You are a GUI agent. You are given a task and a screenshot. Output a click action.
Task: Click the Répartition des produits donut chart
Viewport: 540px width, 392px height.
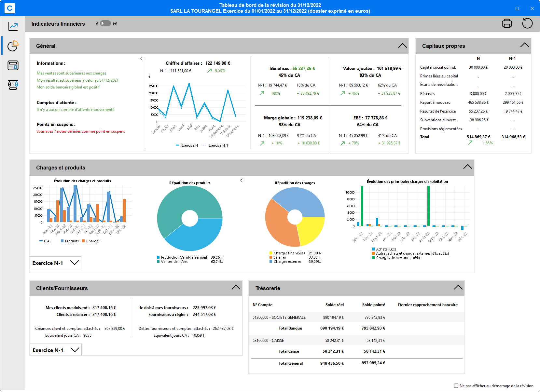(190, 218)
